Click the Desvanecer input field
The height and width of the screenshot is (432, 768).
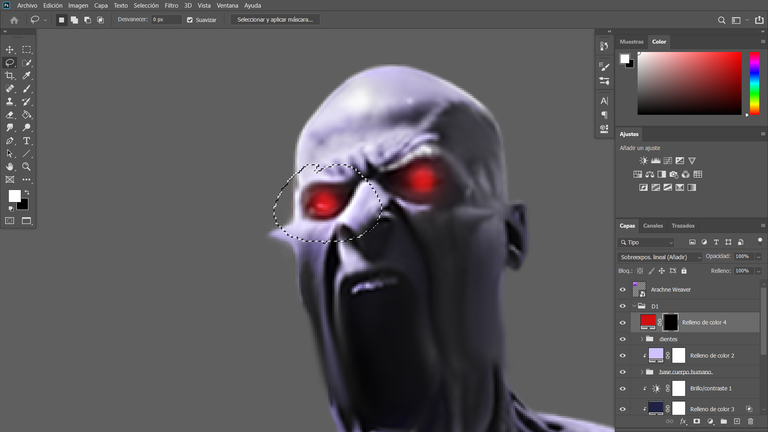point(166,20)
